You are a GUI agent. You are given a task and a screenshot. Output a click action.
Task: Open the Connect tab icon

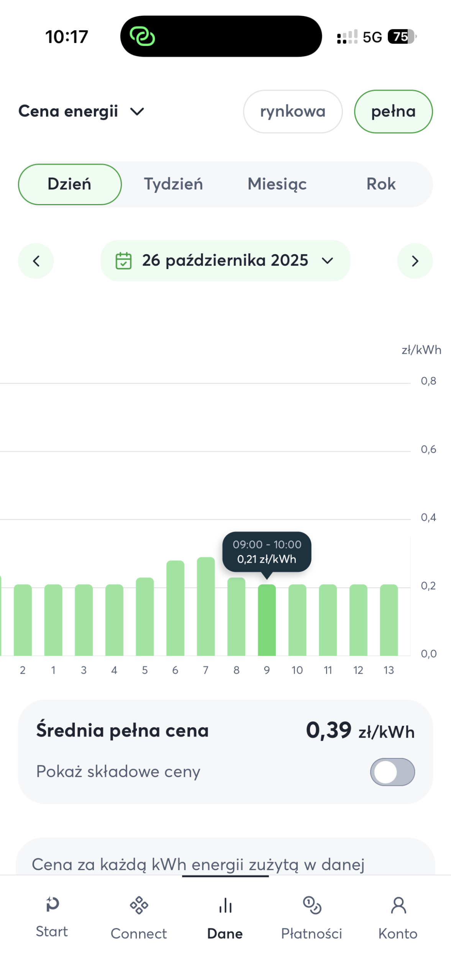coord(139,905)
